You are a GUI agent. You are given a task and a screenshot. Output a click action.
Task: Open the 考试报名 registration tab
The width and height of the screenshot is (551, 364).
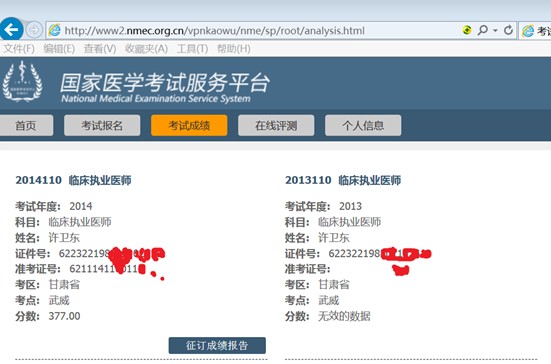point(102,125)
